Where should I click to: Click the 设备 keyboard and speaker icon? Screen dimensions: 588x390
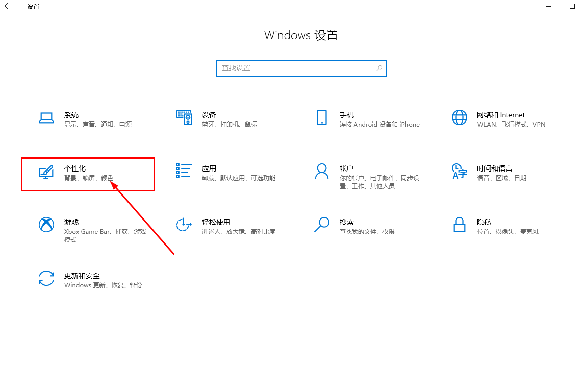[184, 117]
